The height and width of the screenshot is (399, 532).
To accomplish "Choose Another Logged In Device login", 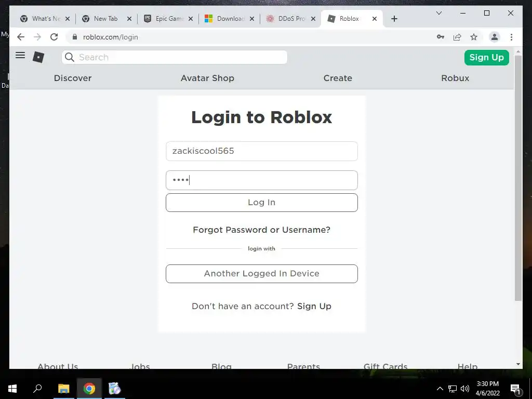I will (262, 273).
